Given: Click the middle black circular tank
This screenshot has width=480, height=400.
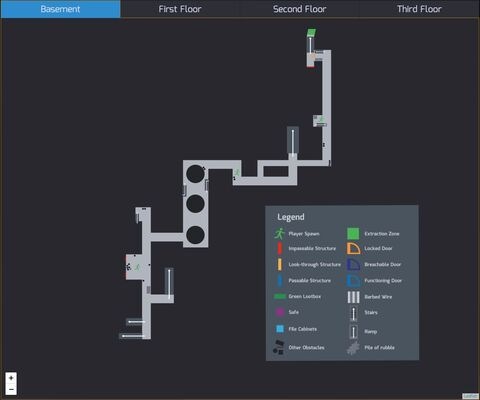Looking at the screenshot, I should 195,204.
